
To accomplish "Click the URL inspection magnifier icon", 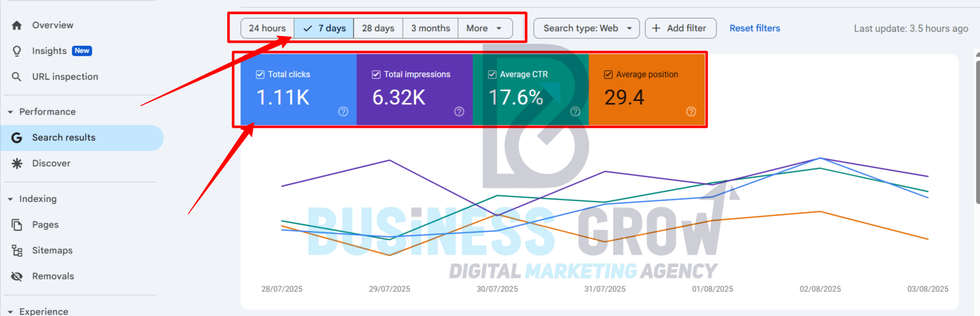I will (17, 77).
